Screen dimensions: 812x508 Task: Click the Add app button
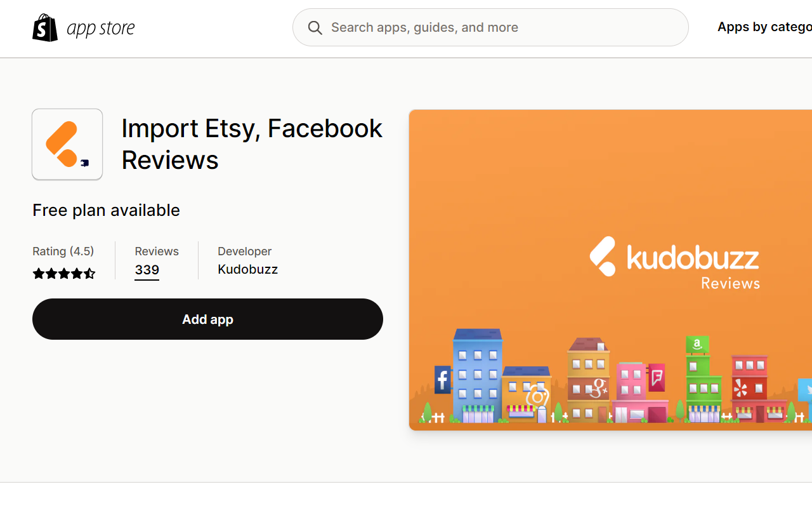pyautogui.click(x=207, y=319)
